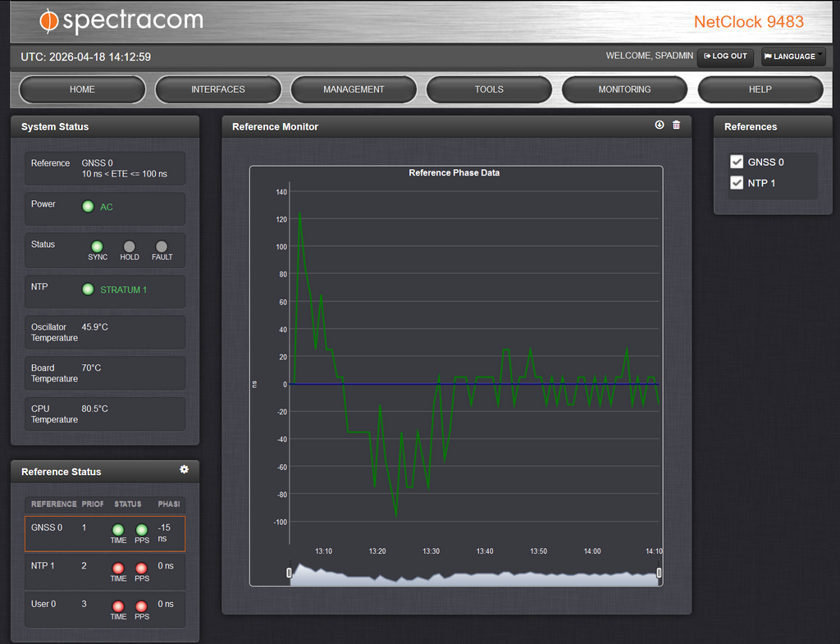Image resolution: width=840 pixels, height=644 pixels.
Task: Uncheck the NTP 1 reference checkbox
Action: pyautogui.click(x=737, y=183)
